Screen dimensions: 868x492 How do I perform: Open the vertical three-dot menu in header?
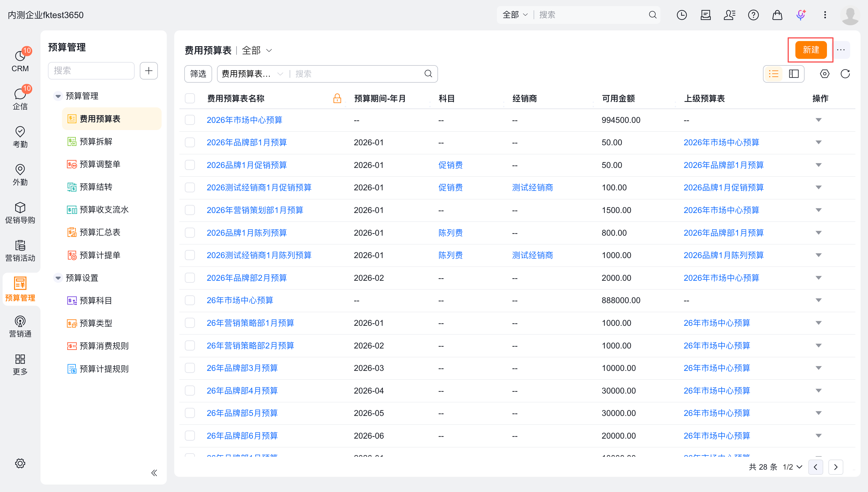click(825, 15)
